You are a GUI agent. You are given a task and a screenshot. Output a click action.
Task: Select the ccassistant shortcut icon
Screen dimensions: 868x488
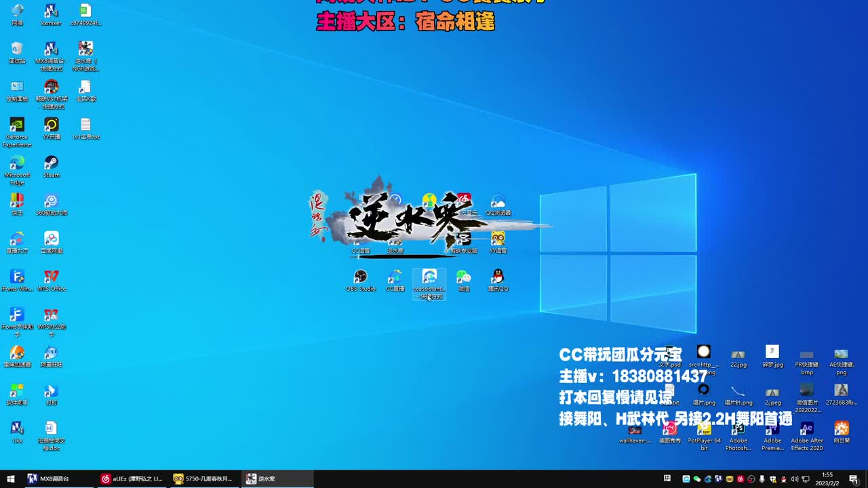(x=429, y=283)
